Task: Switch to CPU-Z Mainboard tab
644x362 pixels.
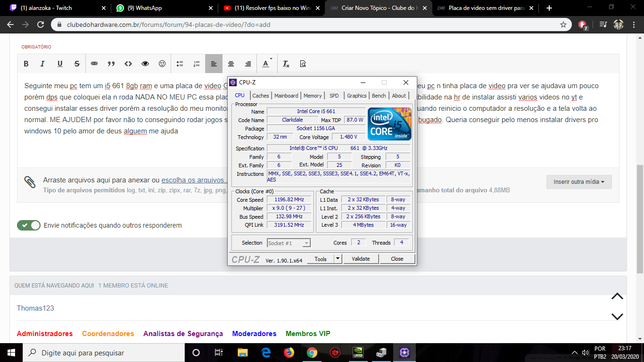Action: [x=286, y=96]
